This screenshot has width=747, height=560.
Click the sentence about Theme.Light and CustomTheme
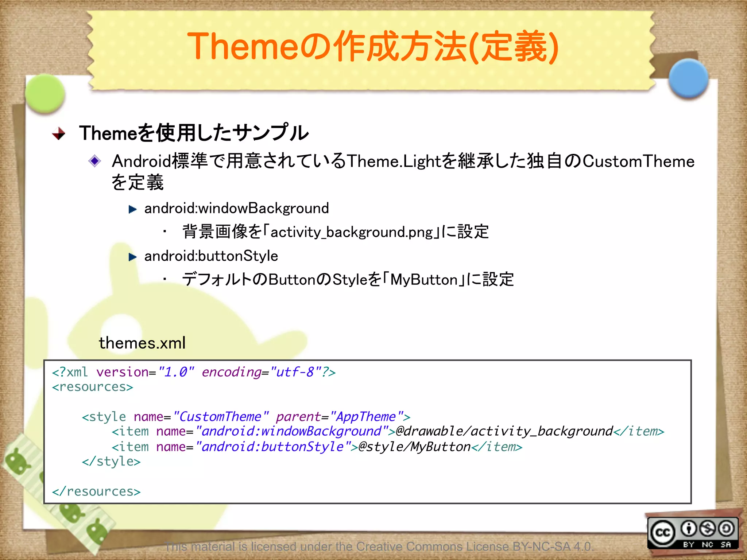click(x=403, y=171)
